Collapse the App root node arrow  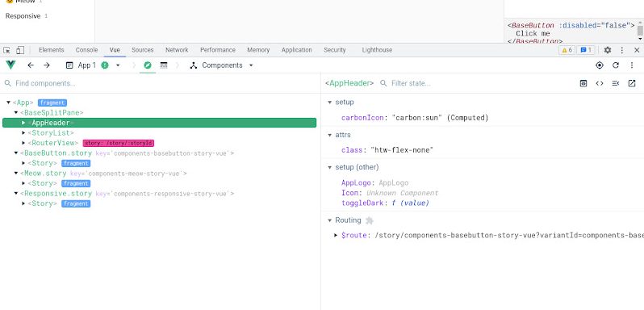tap(8, 103)
